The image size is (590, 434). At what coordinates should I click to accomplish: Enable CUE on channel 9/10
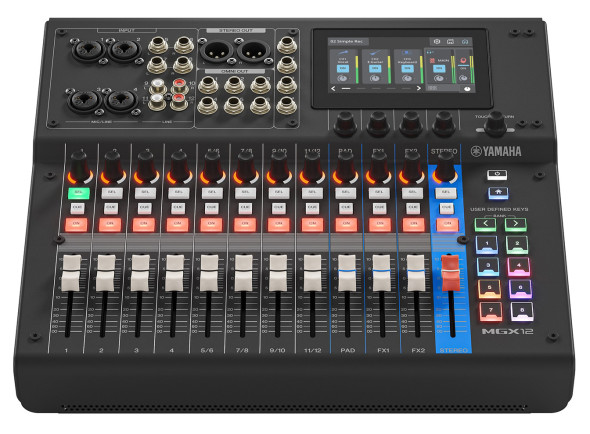[x=279, y=208]
